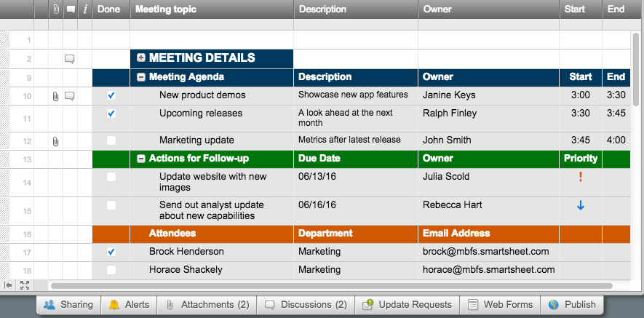Open the Sharing tab
Image resolution: width=644 pixels, height=318 pixels.
click(x=68, y=305)
